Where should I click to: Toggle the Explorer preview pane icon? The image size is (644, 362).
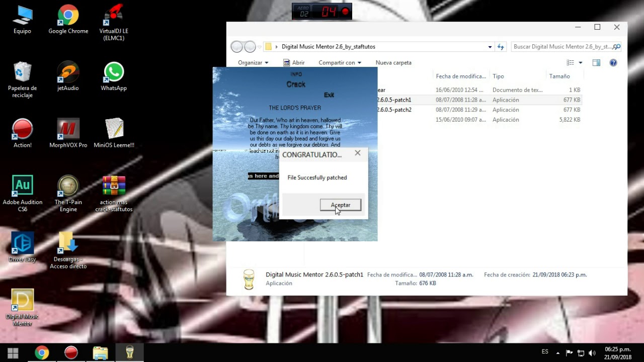(x=596, y=62)
